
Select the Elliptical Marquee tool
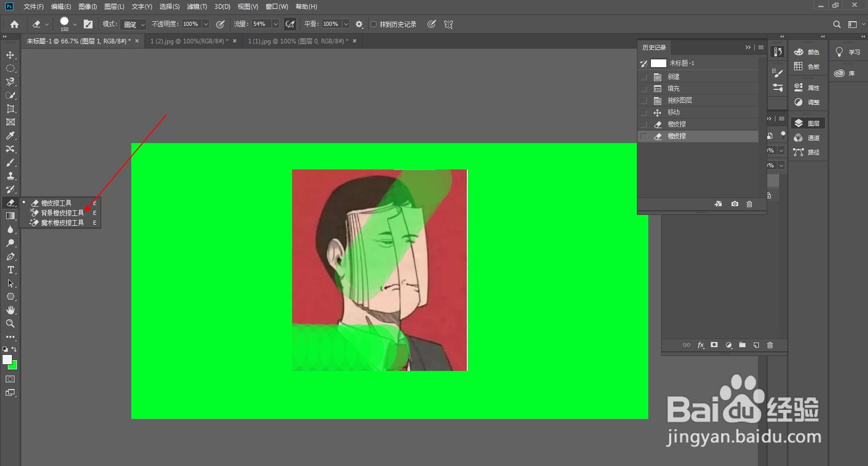[10, 68]
